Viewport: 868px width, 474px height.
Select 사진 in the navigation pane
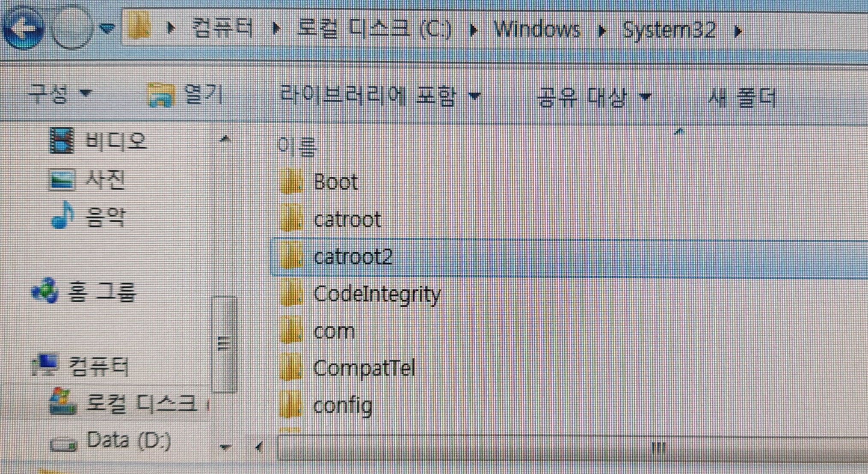coord(106,179)
